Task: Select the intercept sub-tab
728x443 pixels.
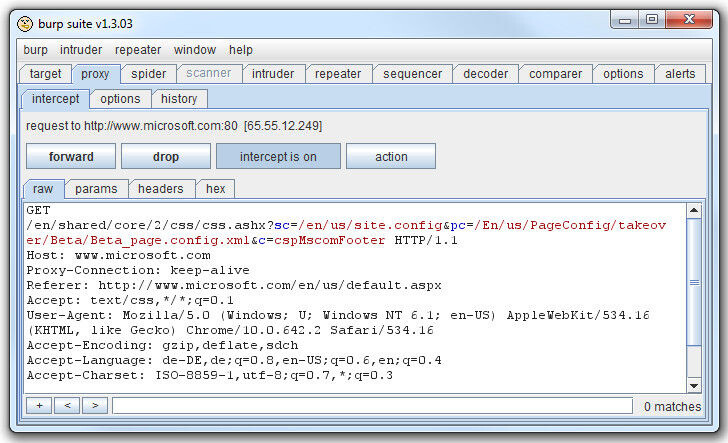Action: 56,99
